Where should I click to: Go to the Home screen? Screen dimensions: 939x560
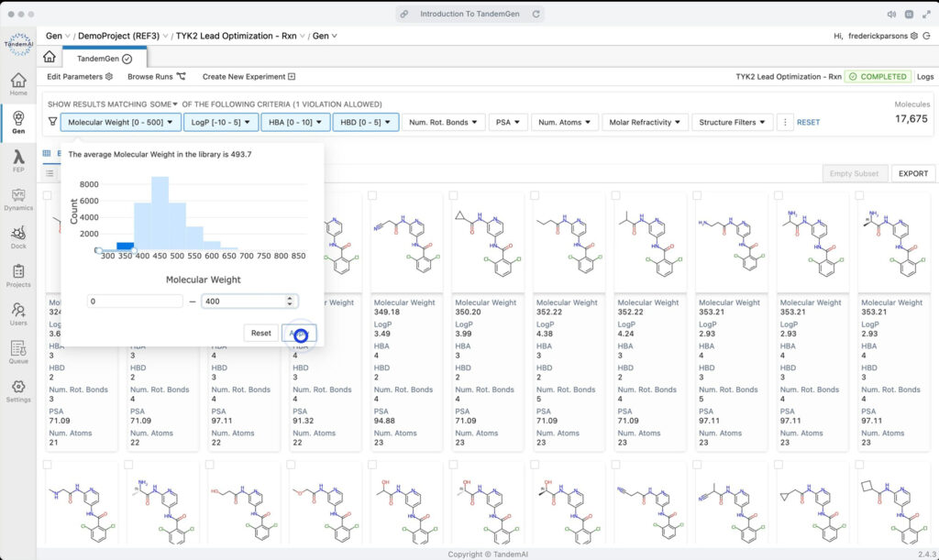click(18, 81)
